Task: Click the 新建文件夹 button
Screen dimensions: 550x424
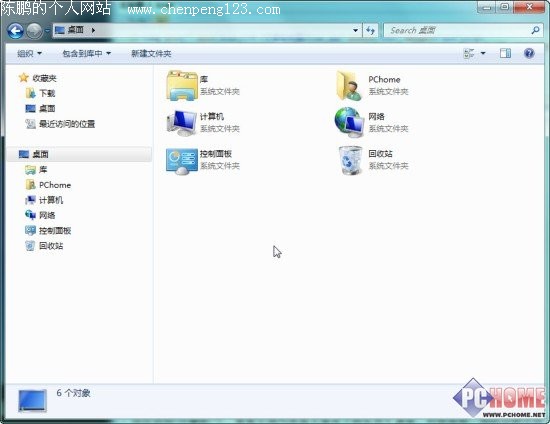Action: coord(151,53)
